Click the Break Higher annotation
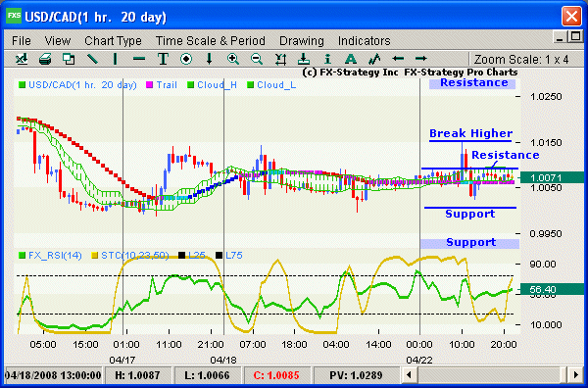 click(x=470, y=133)
